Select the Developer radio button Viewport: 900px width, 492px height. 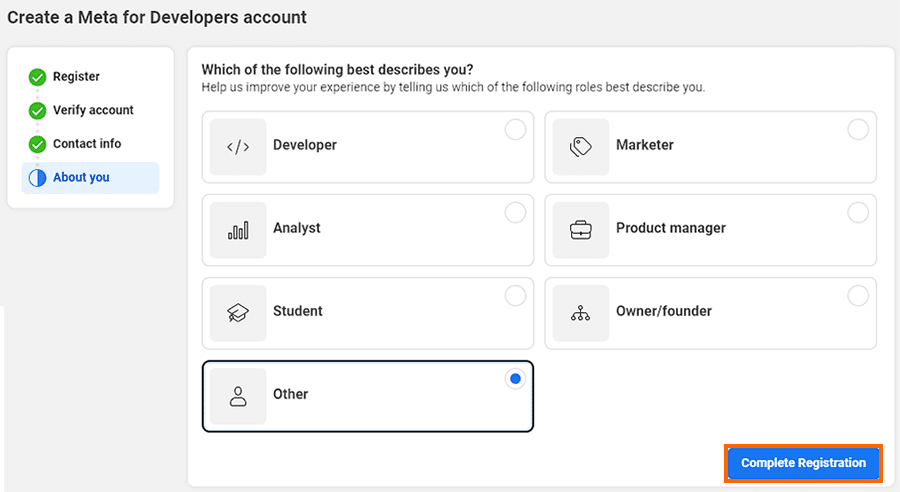click(x=515, y=130)
